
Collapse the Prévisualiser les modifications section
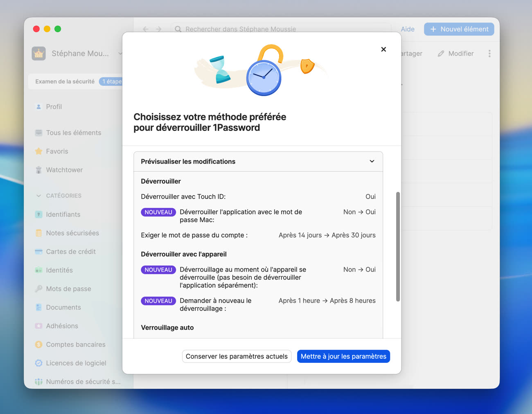coord(372,162)
